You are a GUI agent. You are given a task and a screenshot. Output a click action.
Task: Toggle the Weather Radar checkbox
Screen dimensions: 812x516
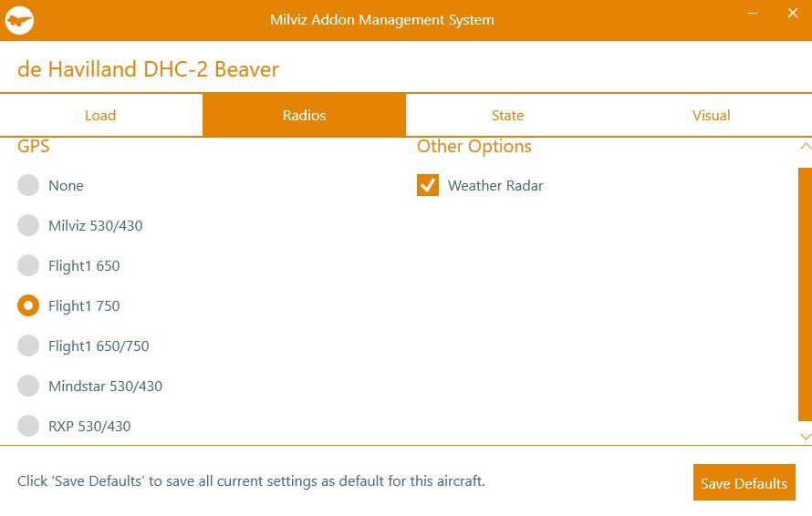point(428,185)
